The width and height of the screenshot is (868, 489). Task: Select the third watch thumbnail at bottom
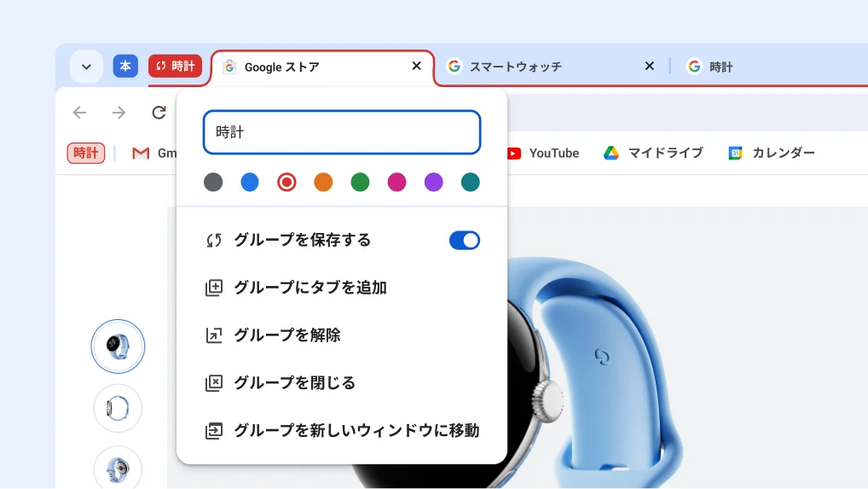pyautogui.click(x=118, y=469)
